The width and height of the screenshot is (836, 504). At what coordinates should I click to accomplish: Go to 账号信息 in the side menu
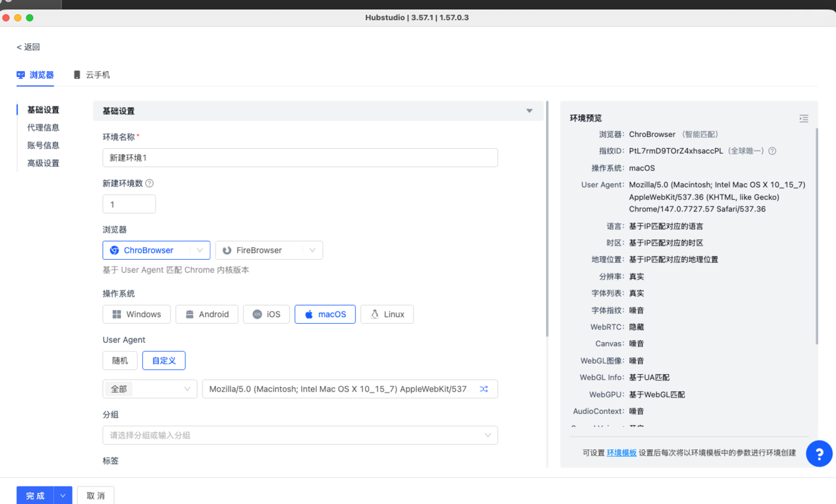[43, 146]
